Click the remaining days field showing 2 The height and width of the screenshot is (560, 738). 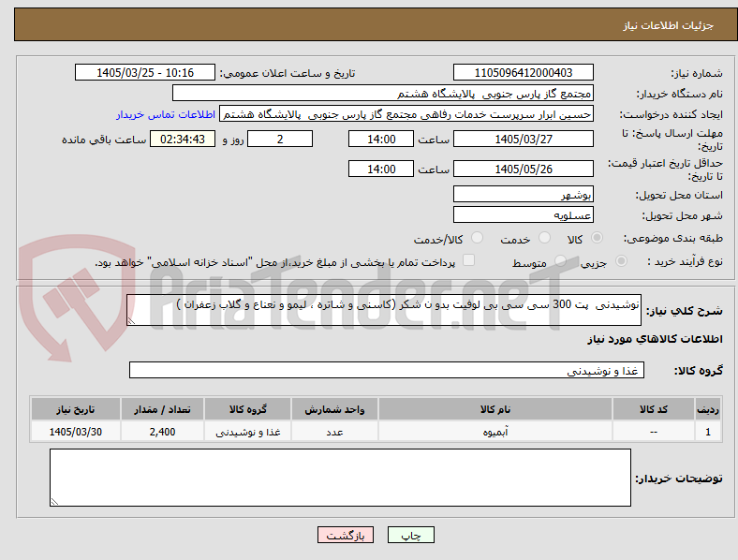click(280, 140)
